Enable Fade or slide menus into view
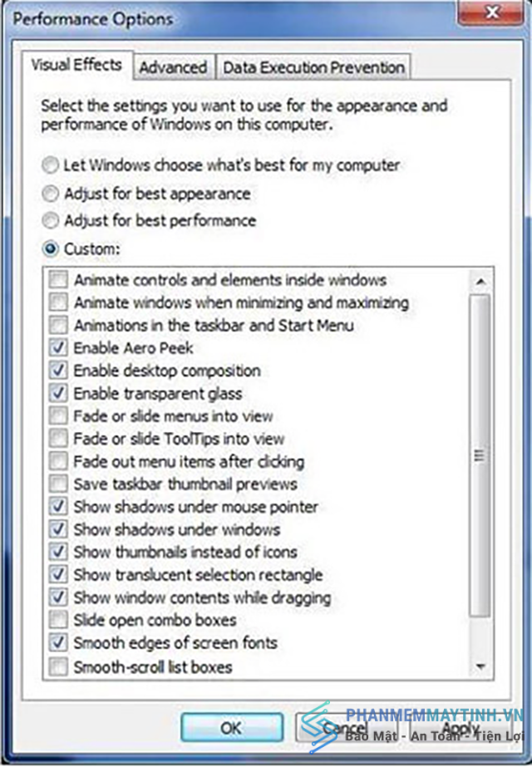The width and height of the screenshot is (532, 767). (x=58, y=415)
